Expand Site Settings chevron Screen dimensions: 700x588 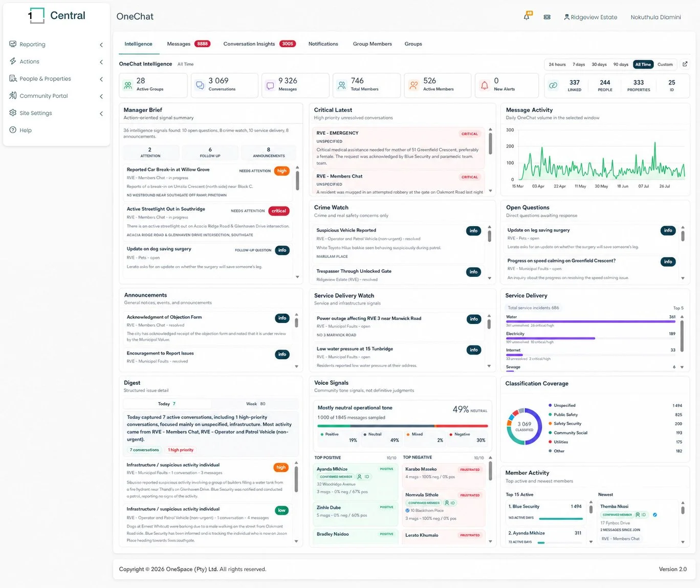point(101,113)
